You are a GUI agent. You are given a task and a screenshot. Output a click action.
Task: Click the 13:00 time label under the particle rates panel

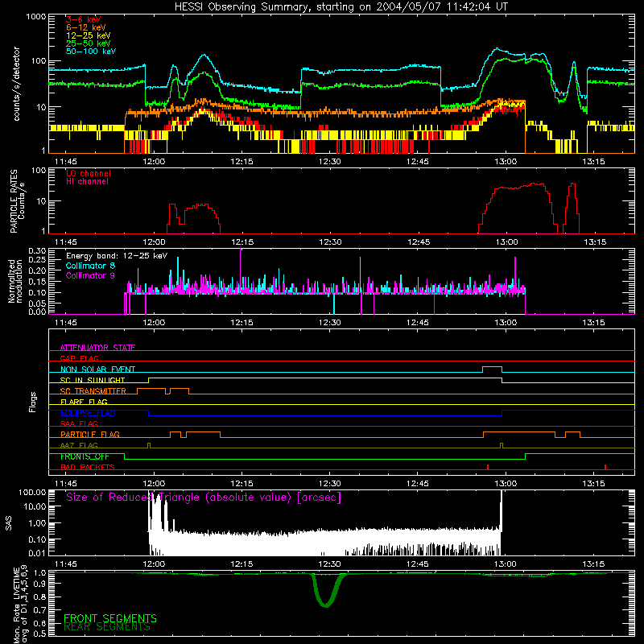pos(506,242)
